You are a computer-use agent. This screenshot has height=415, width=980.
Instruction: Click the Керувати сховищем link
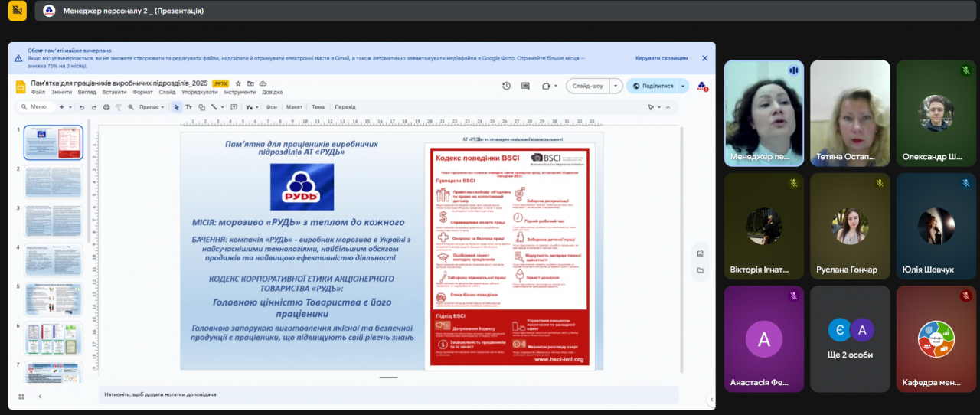661,58
